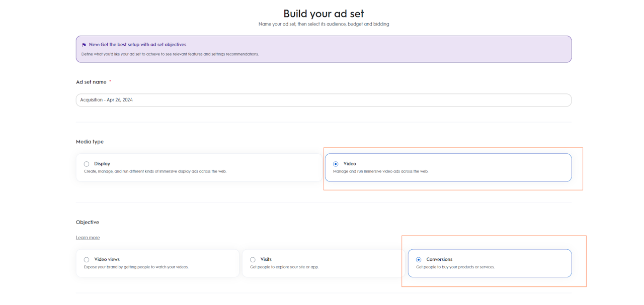
Task: Click the 'Expose your brand' Video views description
Action: pyautogui.click(x=136, y=267)
